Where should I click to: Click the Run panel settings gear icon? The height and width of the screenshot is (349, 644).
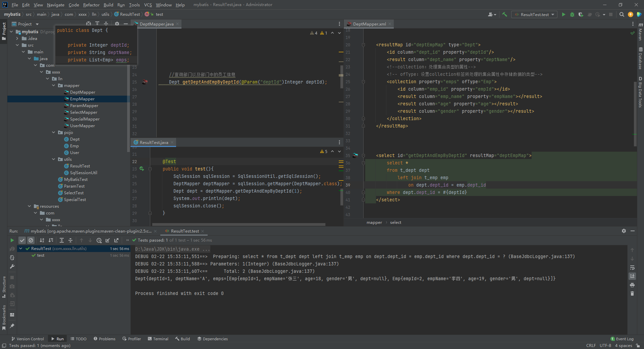624,231
